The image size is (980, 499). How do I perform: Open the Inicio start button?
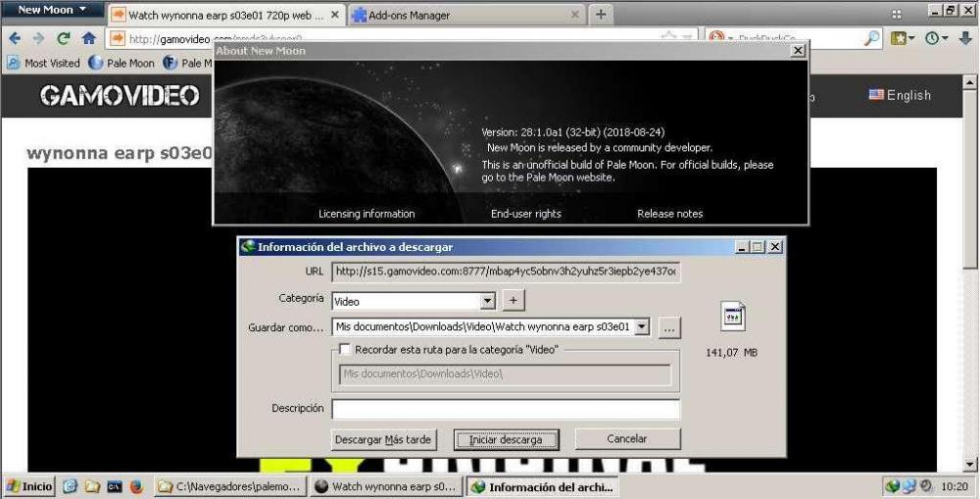tap(29, 485)
